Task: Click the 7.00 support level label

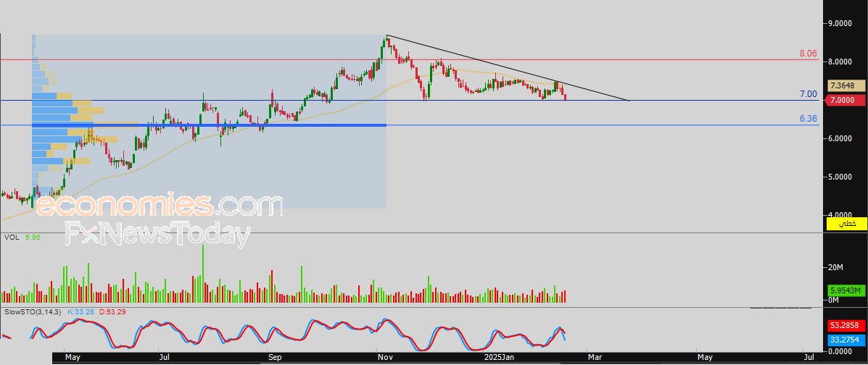Action: click(x=809, y=95)
